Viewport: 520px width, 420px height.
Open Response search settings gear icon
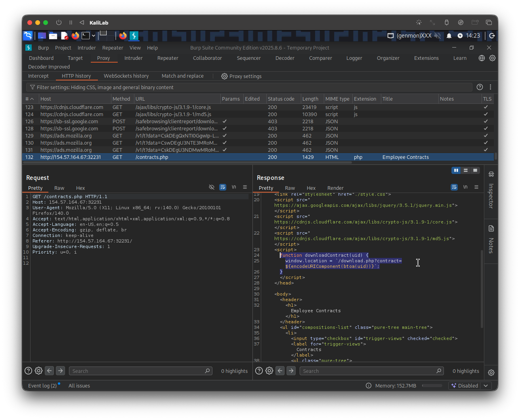[269, 371]
